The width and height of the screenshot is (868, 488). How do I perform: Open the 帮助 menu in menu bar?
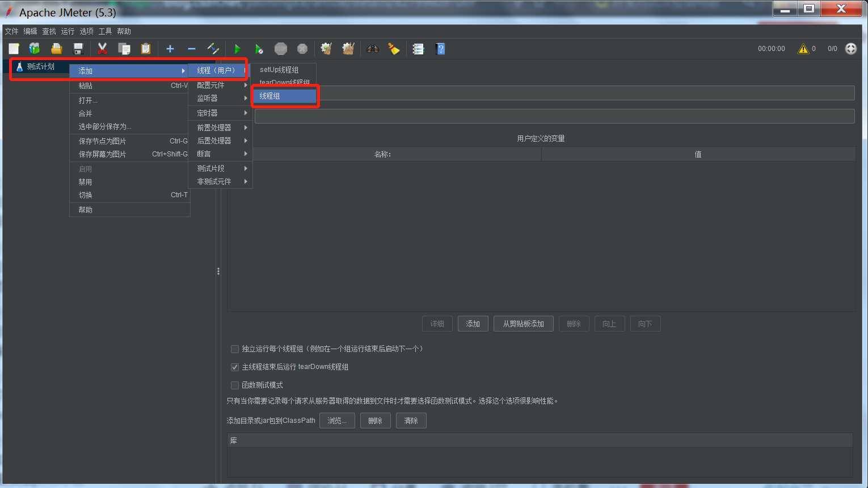(x=124, y=31)
